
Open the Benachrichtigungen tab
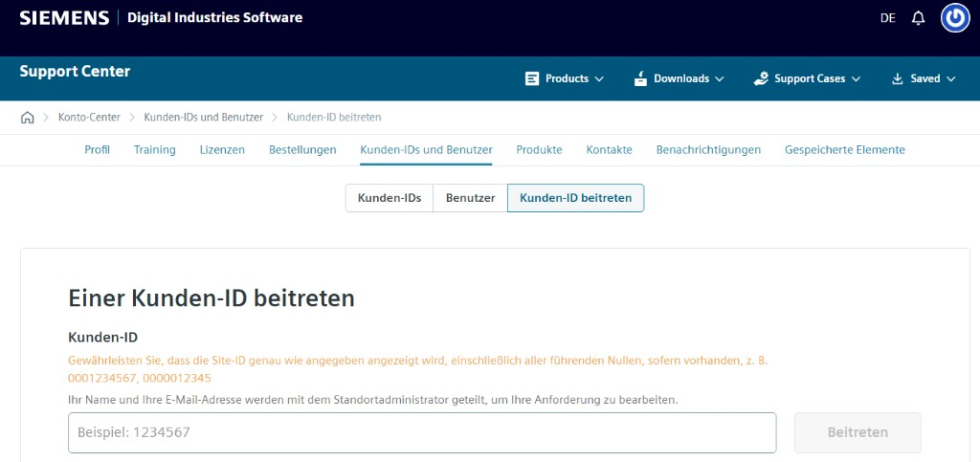tap(708, 150)
